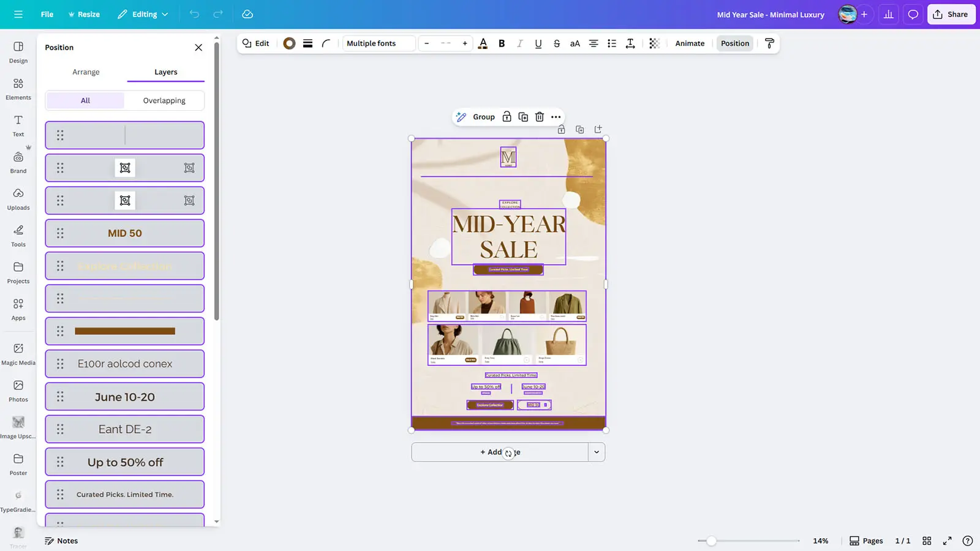980x551 pixels.
Task: Apply strikethrough text formatting
Action: 556,43
